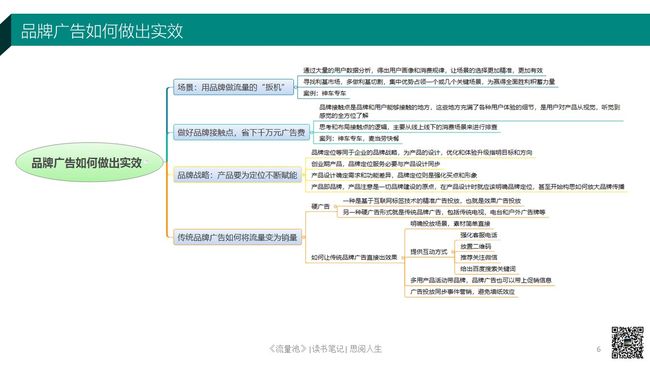Select the 提供互动方式 sub-node

coord(429,252)
